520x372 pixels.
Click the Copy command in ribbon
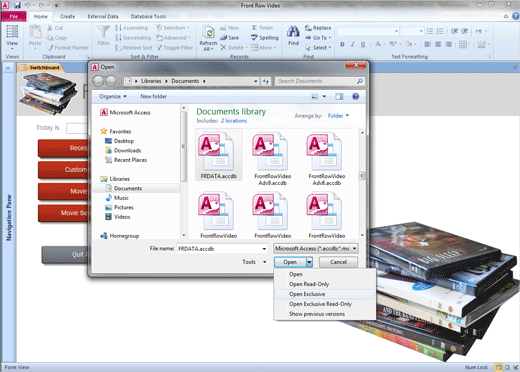(57, 38)
